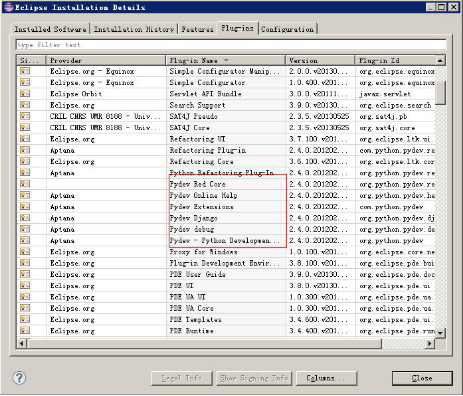Select the Plug-ins tab
Viewport: 463px width, 396px height.
[237, 28]
